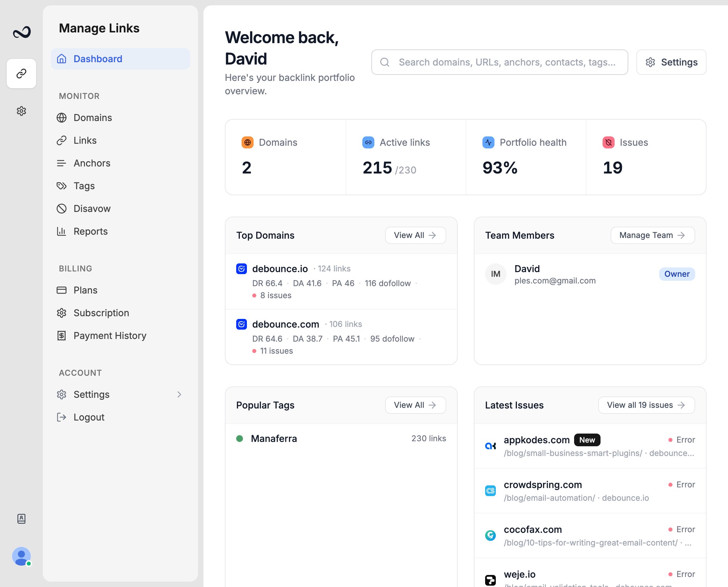
Task: Open the Manaferra tag
Action: pyautogui.click(x=341, y=439)
